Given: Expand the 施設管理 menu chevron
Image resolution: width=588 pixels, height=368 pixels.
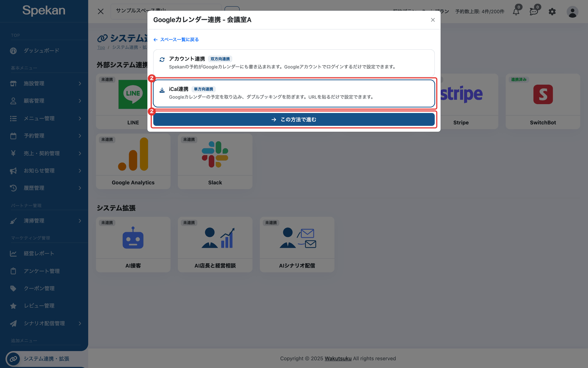Looking at the screenshot, I should pos(80,84).
